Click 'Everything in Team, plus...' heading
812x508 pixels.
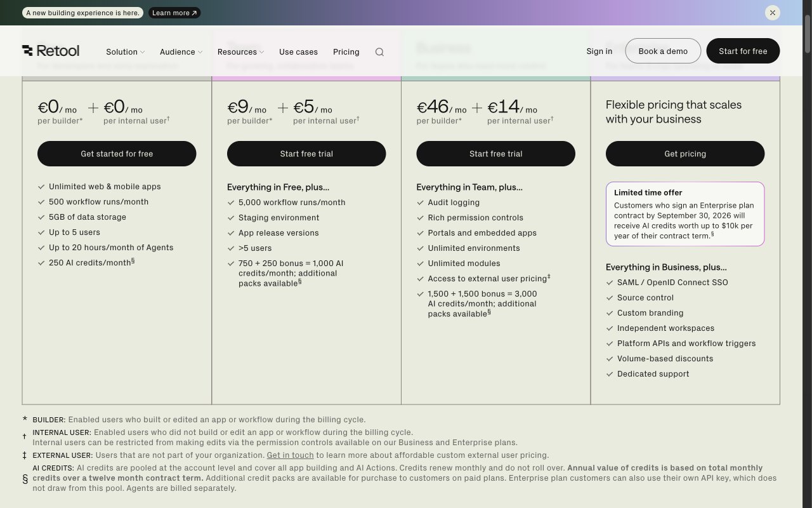(x=469, y=187)
